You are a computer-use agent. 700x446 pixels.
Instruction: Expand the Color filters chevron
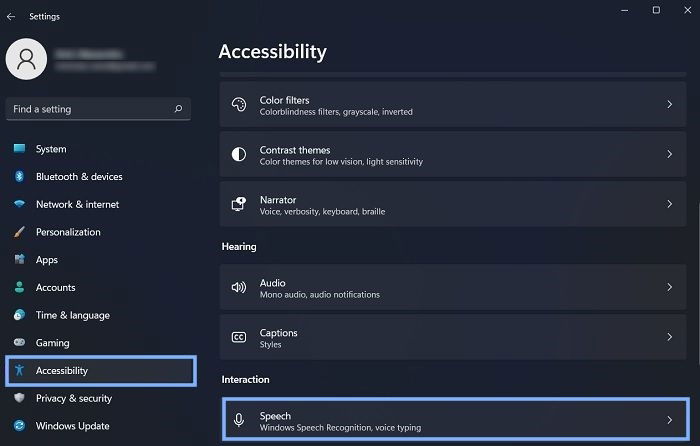pyautogui.click(x=669, y=104)
